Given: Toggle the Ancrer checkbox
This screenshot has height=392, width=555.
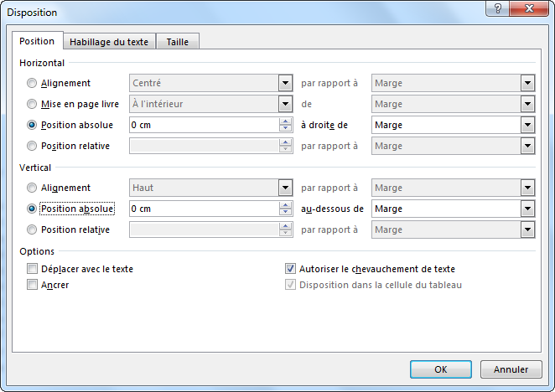Looking at the screenshot, I should pos(33,285).
